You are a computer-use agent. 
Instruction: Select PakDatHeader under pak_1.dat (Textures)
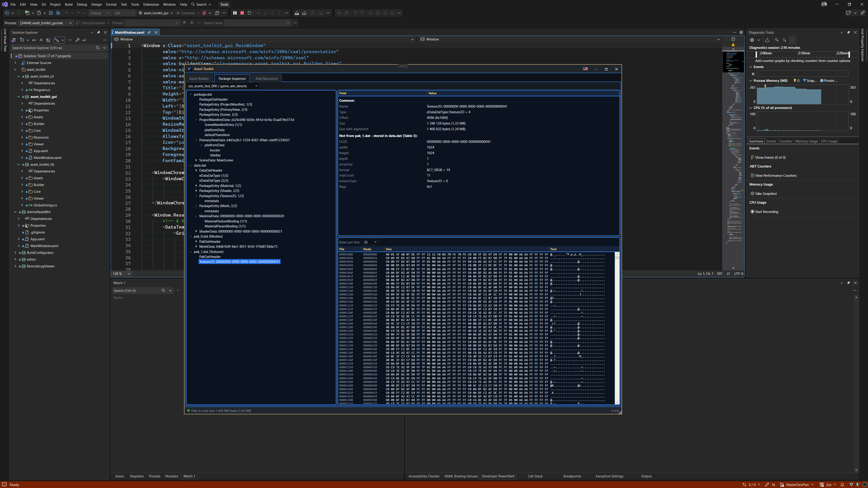(x=210, y=257)
